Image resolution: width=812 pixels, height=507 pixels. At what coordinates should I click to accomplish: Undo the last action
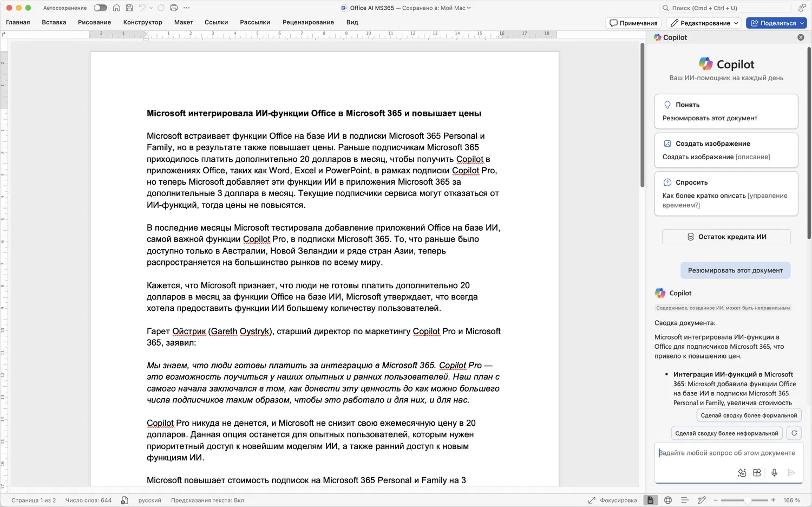(x=142, y=8)
